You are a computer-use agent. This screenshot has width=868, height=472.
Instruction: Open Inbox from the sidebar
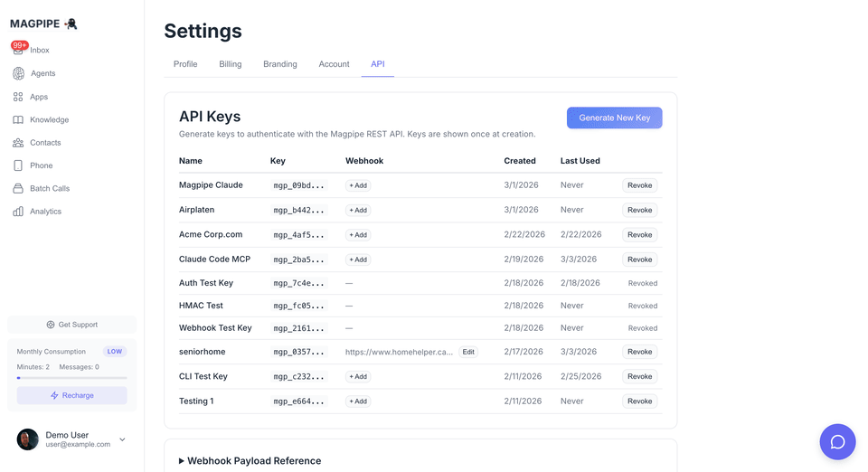pos(39,51)
